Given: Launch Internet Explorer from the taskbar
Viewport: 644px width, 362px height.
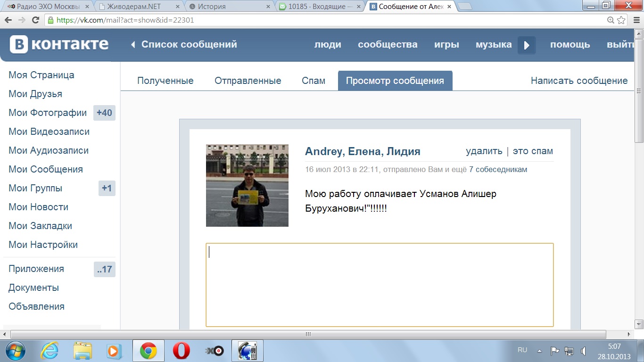Looking at the screenshot, I should coord(50,351).
